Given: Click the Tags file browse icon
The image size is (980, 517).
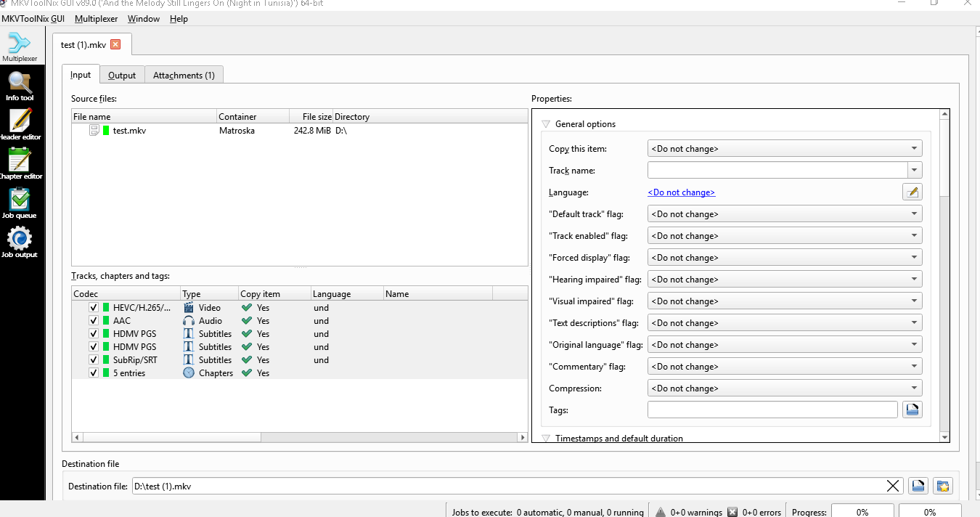Looking at the screenshot, I should click(912, 410).
